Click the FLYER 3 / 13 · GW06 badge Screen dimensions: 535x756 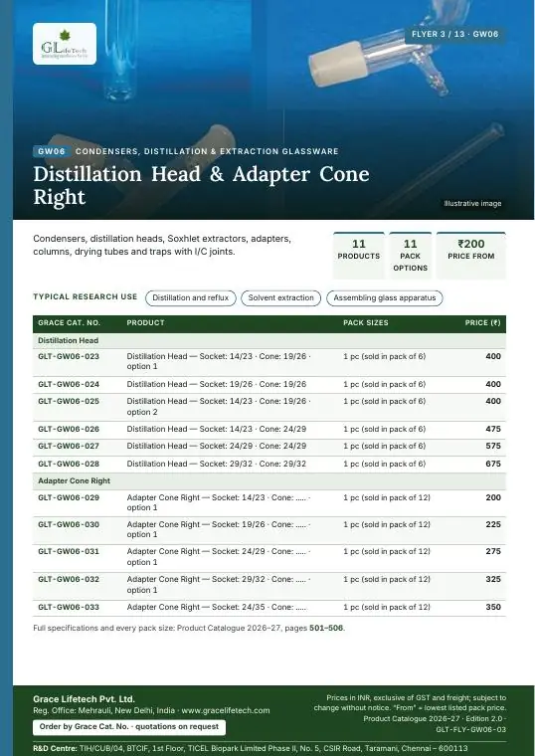pos(455,34)
